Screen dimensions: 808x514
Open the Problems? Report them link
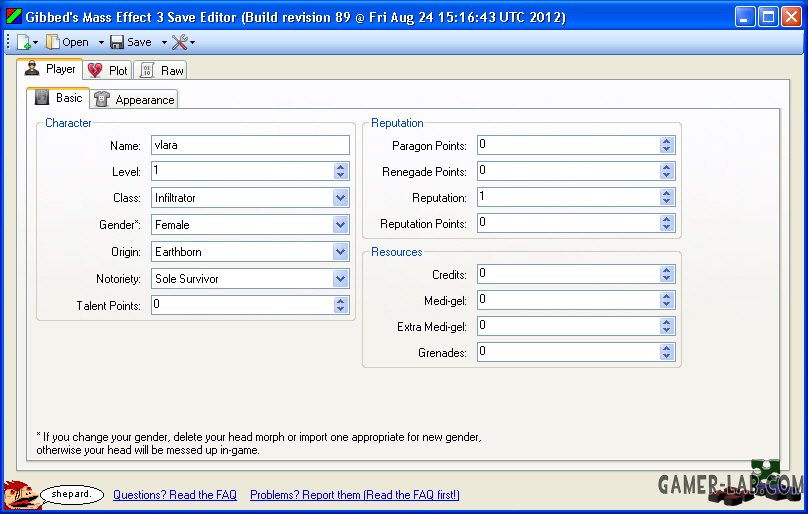355,495
